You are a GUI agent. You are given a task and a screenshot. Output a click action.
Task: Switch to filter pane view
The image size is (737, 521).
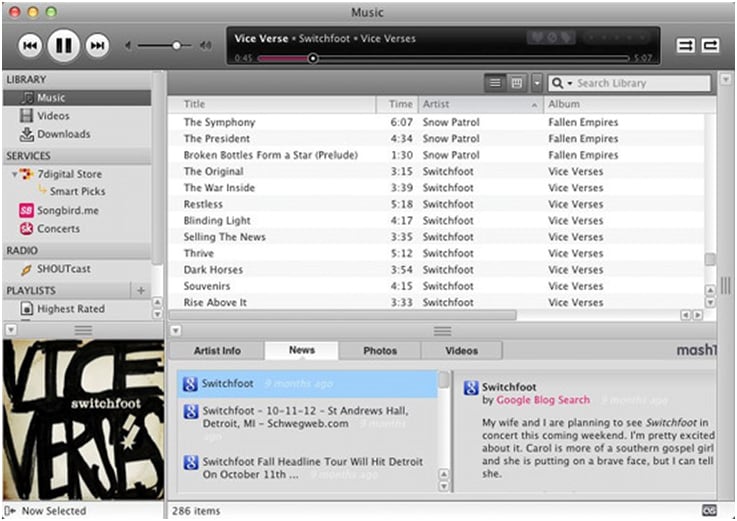(517, 83)
